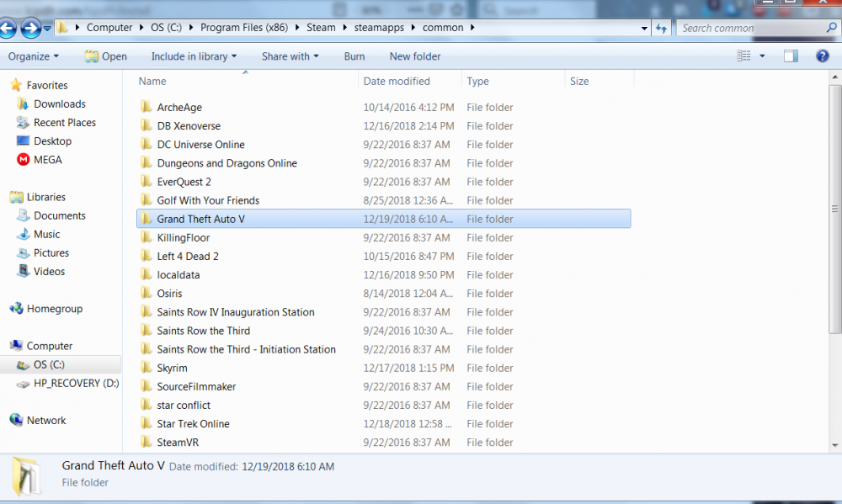Click the red MEGA icon in Favorites

click(x=23, y=159)
